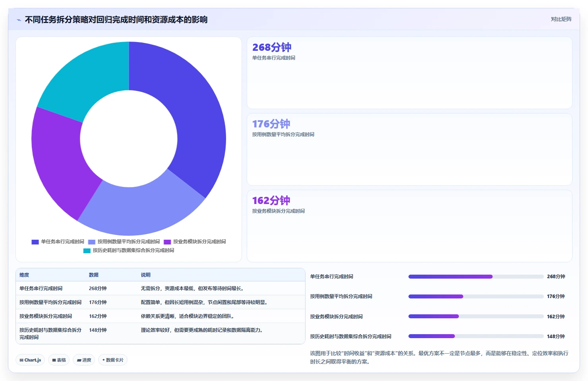Click the 数据卡片 tag chip
Image resolution: width=588 pixels, height=381 pixels.
(113, 360)
